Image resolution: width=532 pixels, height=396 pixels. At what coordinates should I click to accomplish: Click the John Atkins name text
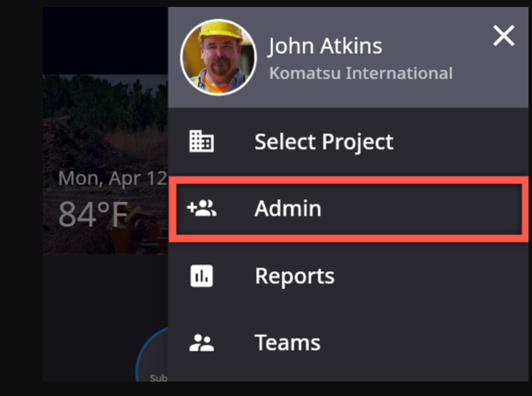click(325, 46)
